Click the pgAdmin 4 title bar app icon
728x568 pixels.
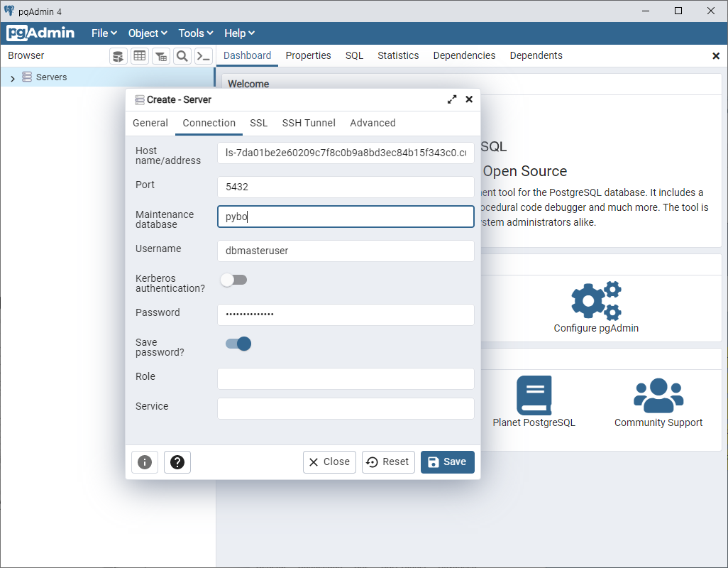pyautogui.click(x=9, y=11)
